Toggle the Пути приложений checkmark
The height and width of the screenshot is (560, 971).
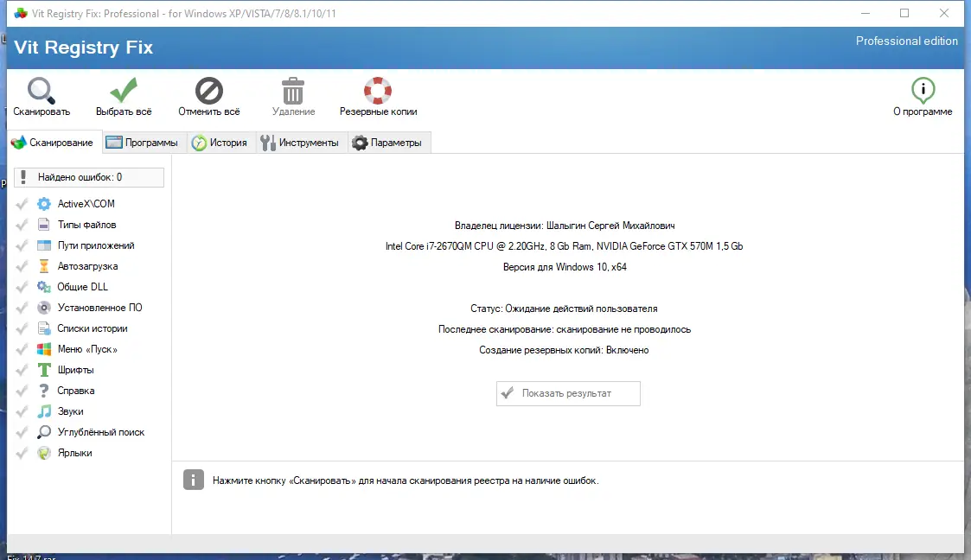[22, 245]
